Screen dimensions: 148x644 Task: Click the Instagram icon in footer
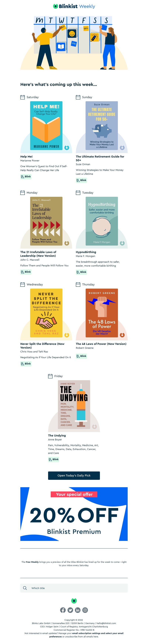85,610
